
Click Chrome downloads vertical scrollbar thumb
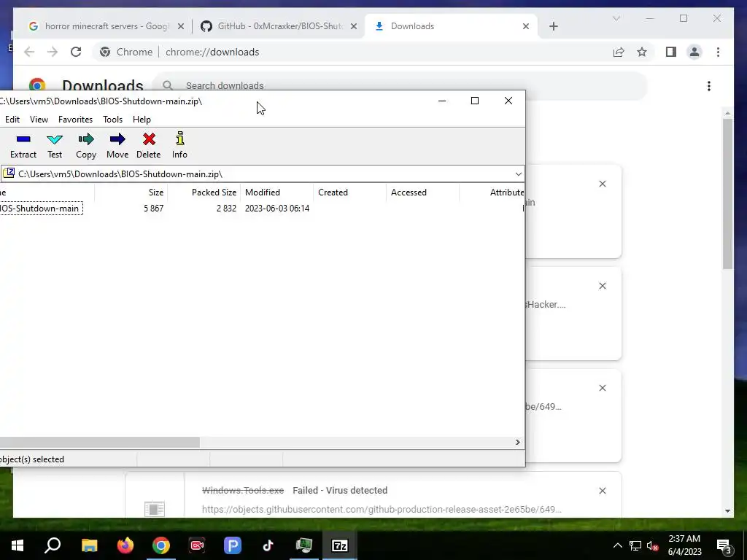pyautogui.click(x=727, y=194)
